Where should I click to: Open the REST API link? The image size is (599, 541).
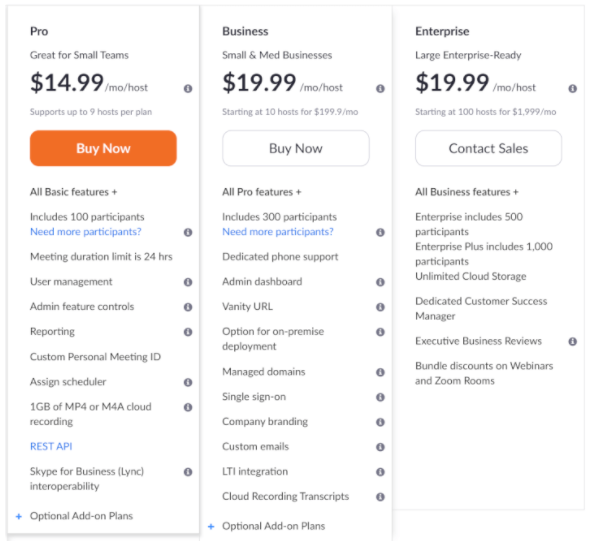click(51, 446)
